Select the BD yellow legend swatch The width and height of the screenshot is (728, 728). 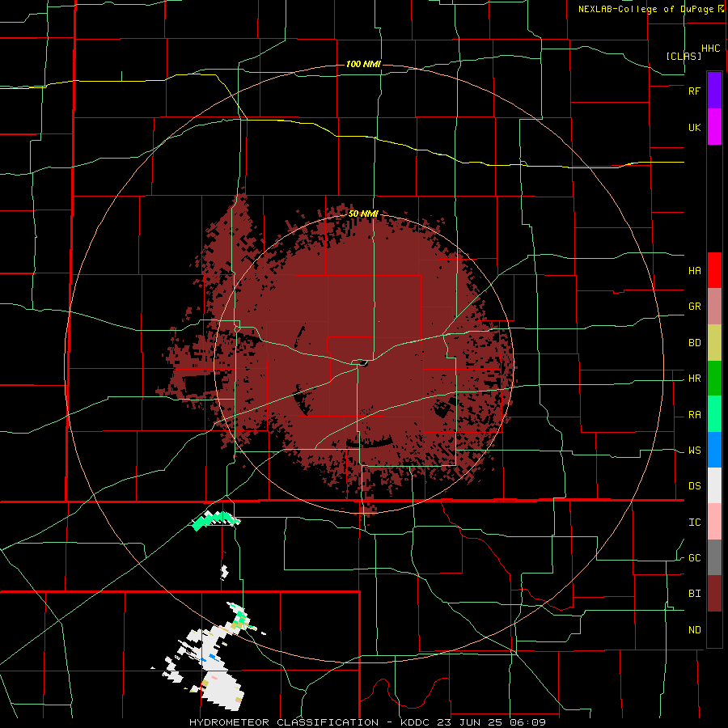[714, 343]
